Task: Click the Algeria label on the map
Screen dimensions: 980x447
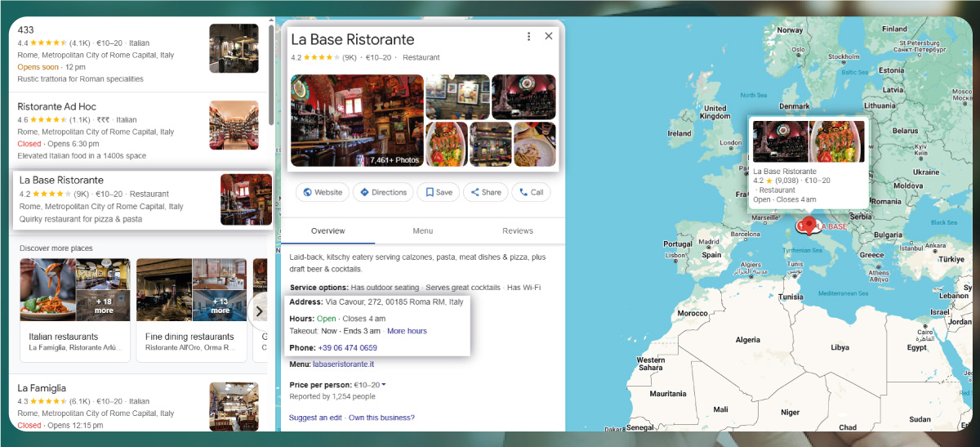Action: [747, 340]
